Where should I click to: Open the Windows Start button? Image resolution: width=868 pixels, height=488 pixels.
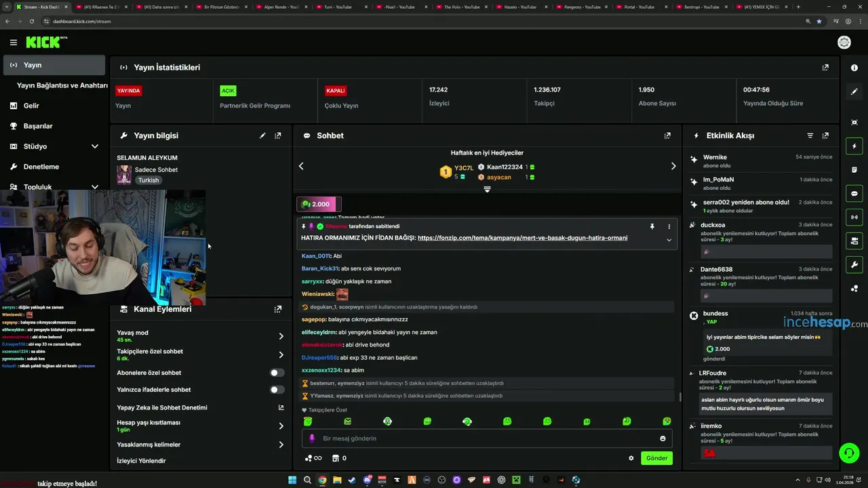(x=292, y=480)
